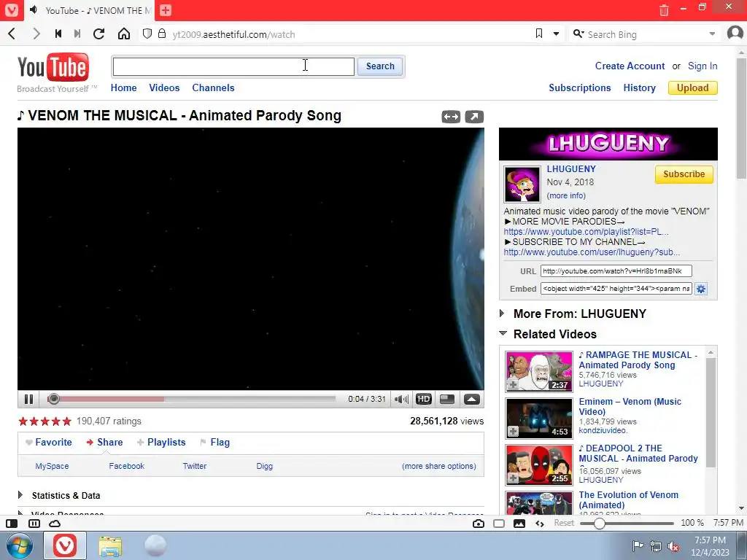This screenshot has width=747, height=560.
Task: Toggle HD quality on the player
Action: tap(424, 399)
